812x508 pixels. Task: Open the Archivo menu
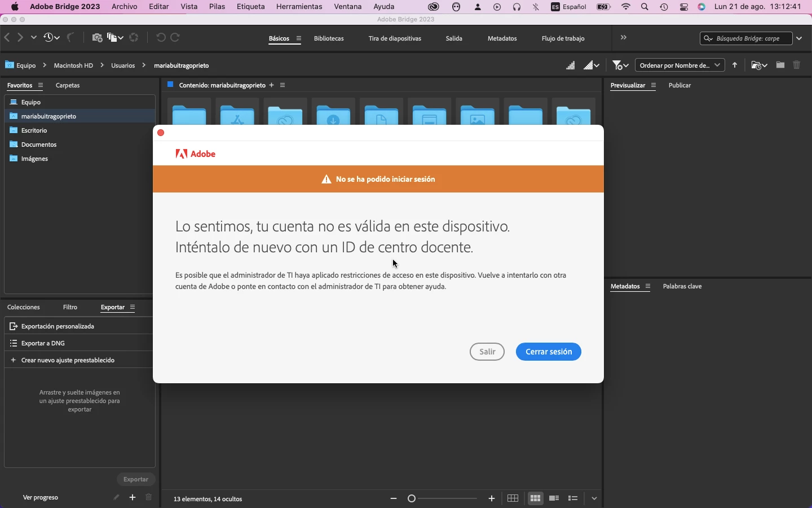click(125, 7)
